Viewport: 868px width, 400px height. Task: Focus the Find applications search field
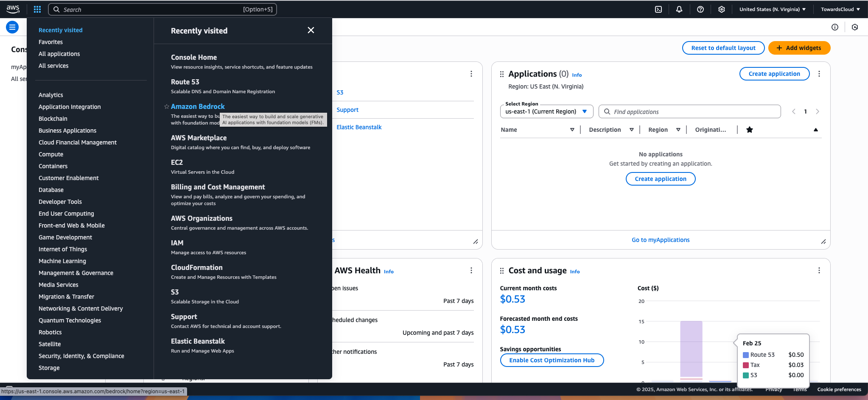(689, 111)
